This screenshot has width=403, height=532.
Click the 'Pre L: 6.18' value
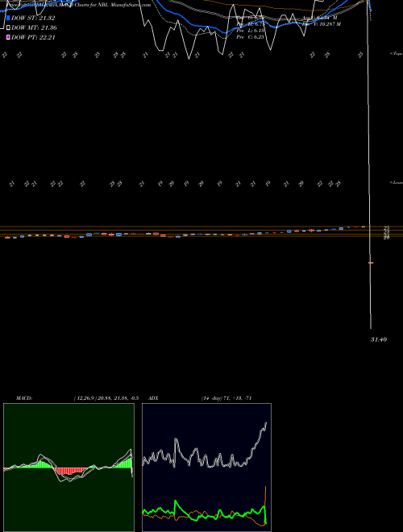pyautogui.click(x=250, y=31)
